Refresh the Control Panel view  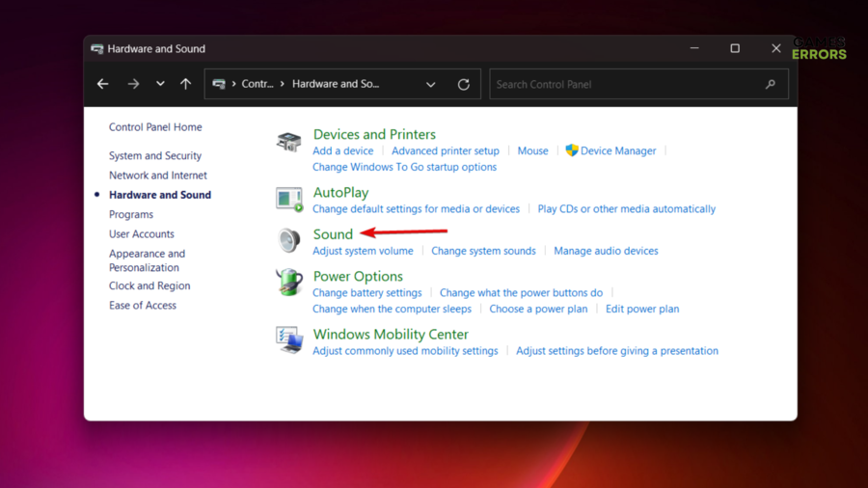coord(463,85)
